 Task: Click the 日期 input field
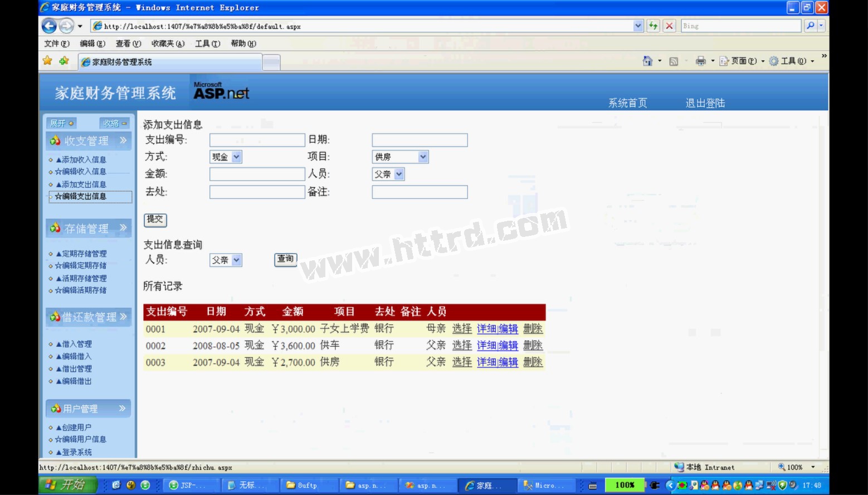tap(420, 140)
